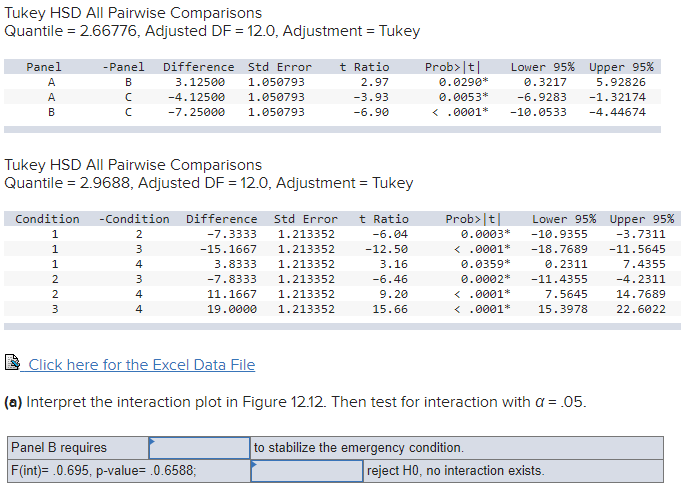Open dropdown before 'reject H0, no interaction exists'
The width and height of the screenshot is (694, 496).
307,471
